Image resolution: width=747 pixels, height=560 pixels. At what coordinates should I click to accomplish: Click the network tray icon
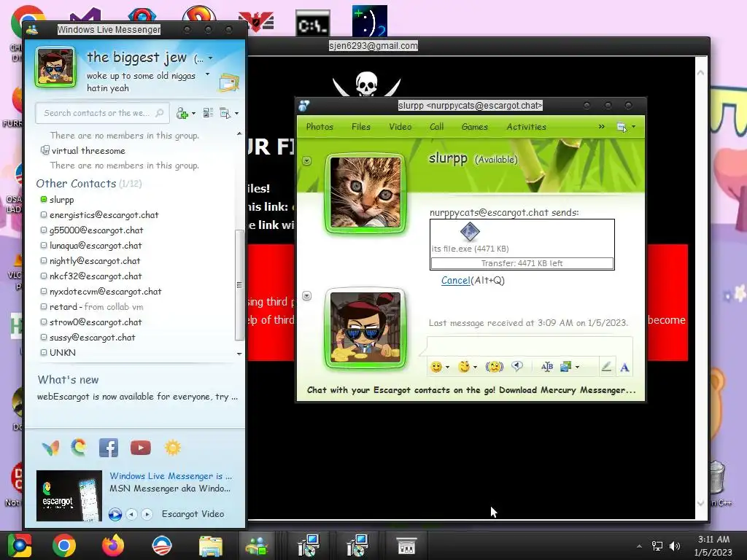(x=657, y=545)
